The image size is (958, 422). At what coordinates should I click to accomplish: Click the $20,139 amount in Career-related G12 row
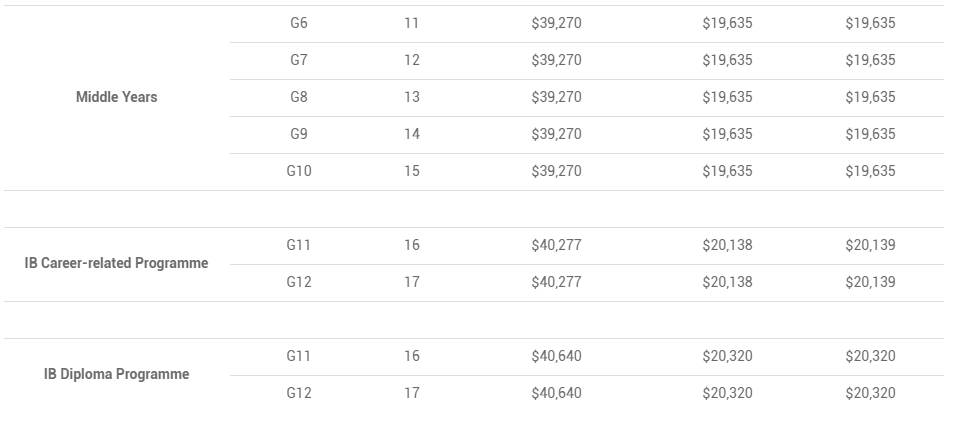tap(870, 282)
